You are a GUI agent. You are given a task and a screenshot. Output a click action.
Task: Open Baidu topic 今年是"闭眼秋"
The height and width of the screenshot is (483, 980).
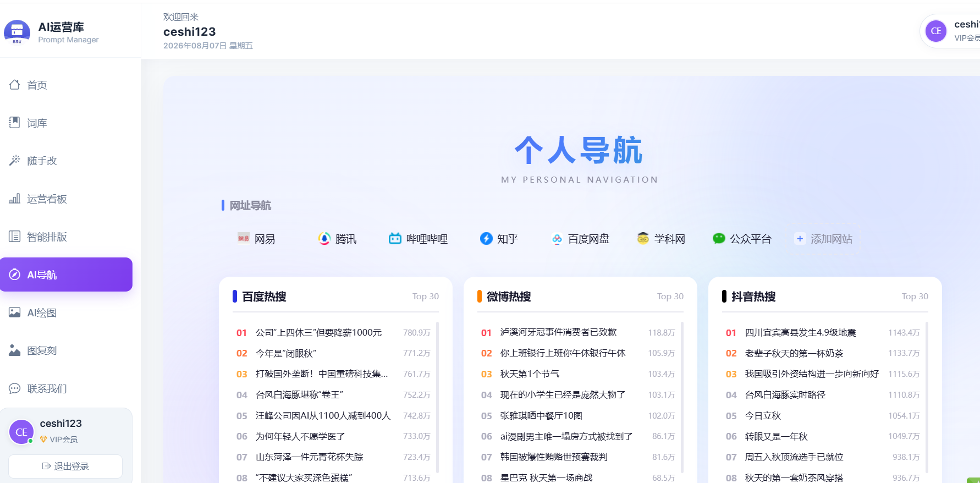pos(286,353)
